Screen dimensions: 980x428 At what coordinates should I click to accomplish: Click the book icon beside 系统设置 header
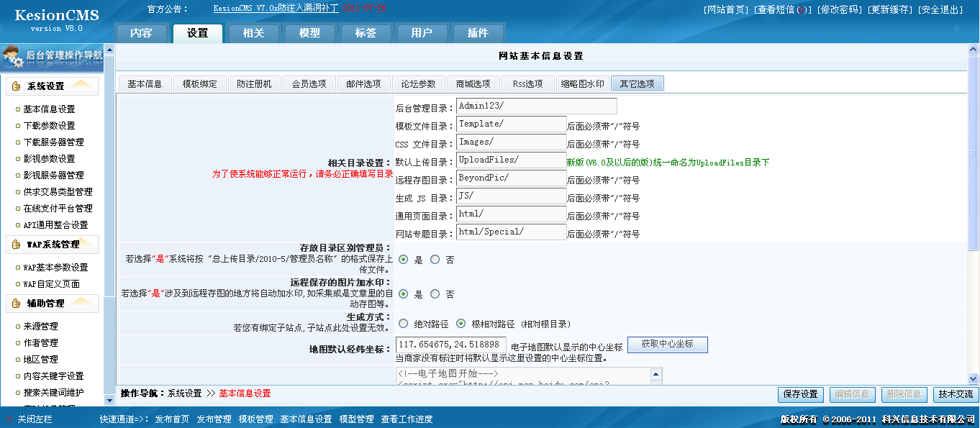tap(16, 86)
